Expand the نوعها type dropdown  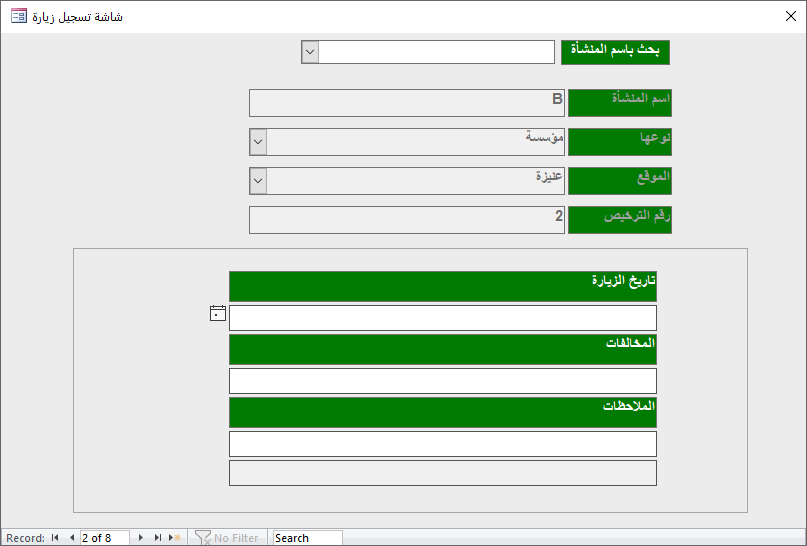[258, 142]
